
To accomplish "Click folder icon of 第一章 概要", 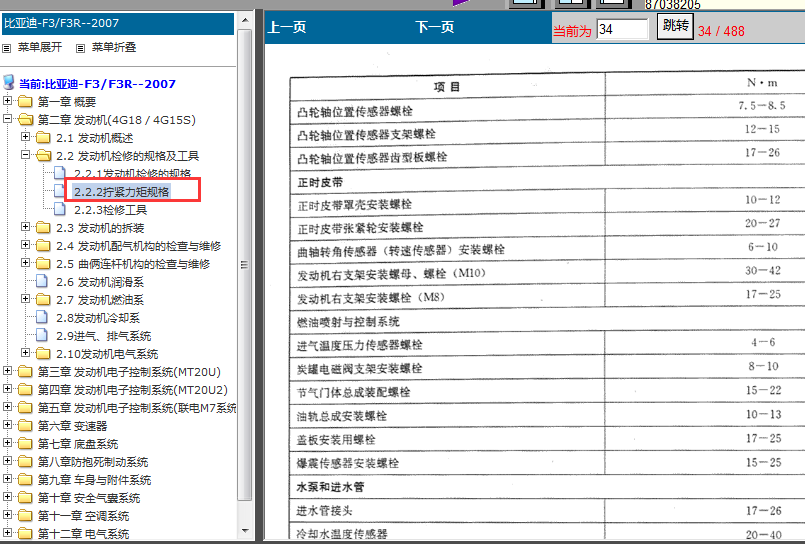I will coord(25,101).
